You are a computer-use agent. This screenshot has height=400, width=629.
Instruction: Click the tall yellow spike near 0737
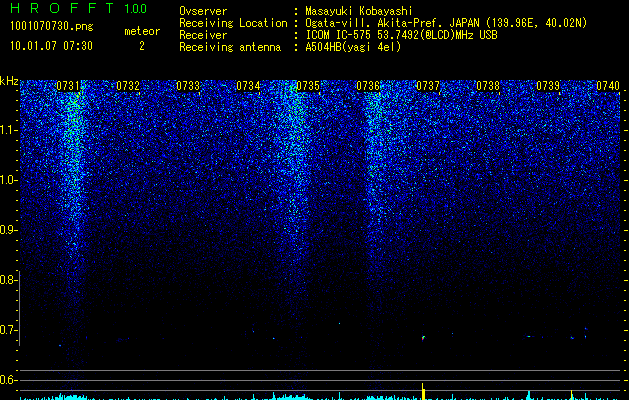(423, 392)
